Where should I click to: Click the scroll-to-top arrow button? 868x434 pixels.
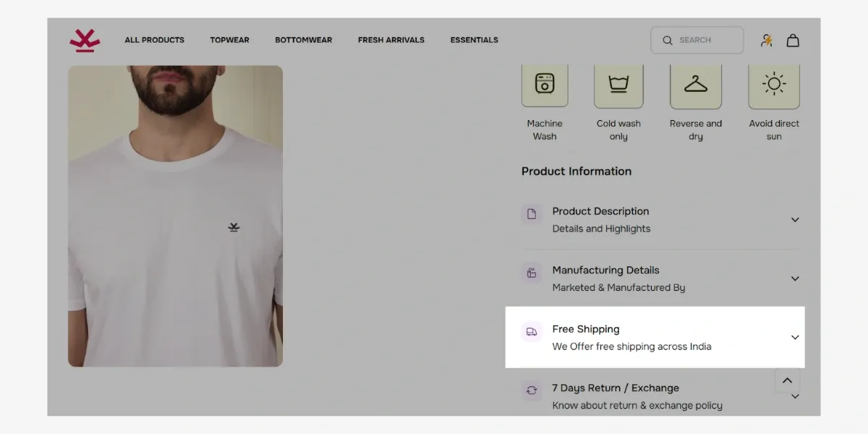tap(788, 380)
